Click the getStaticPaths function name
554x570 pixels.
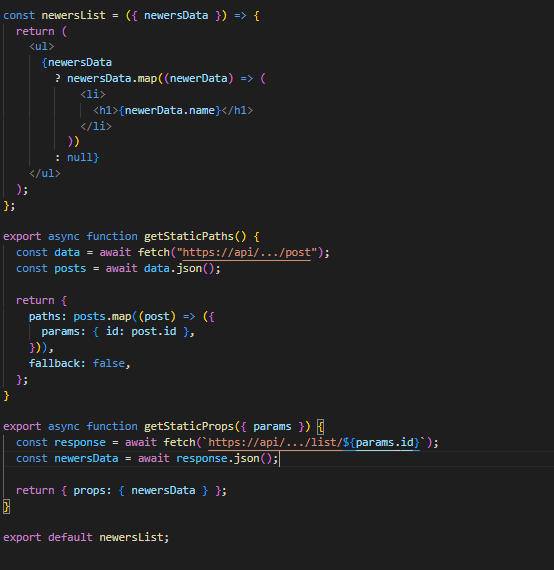point(189,237)
